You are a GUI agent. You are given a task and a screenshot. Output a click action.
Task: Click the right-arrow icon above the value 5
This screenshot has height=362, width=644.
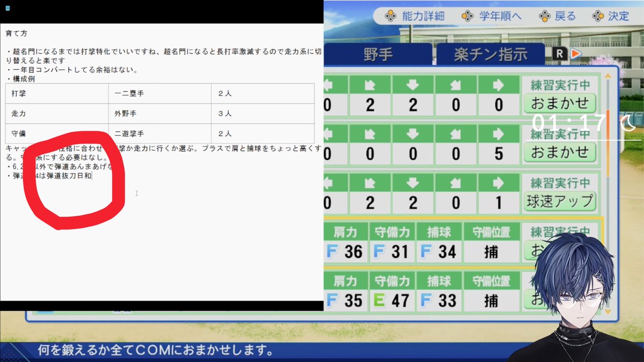click(x=499, y=134)
